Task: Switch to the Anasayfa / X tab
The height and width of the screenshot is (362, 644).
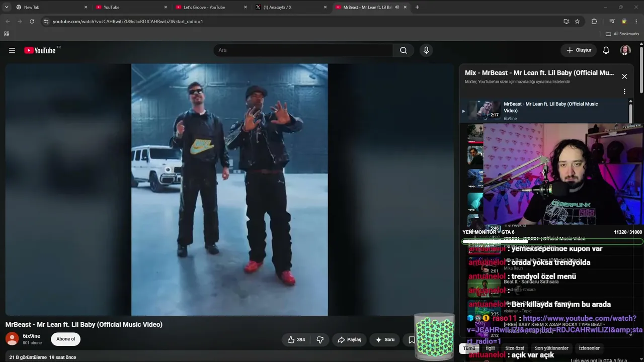Action: coord(291,7)
